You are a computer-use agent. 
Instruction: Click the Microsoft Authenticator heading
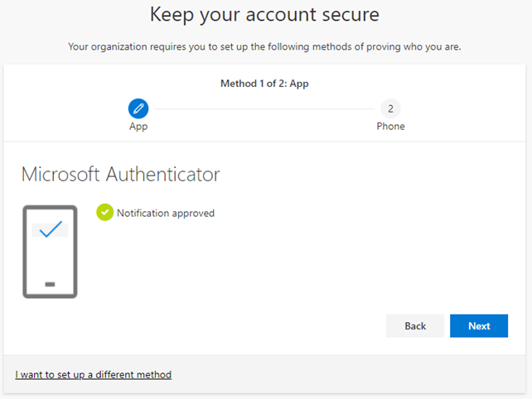120,175
